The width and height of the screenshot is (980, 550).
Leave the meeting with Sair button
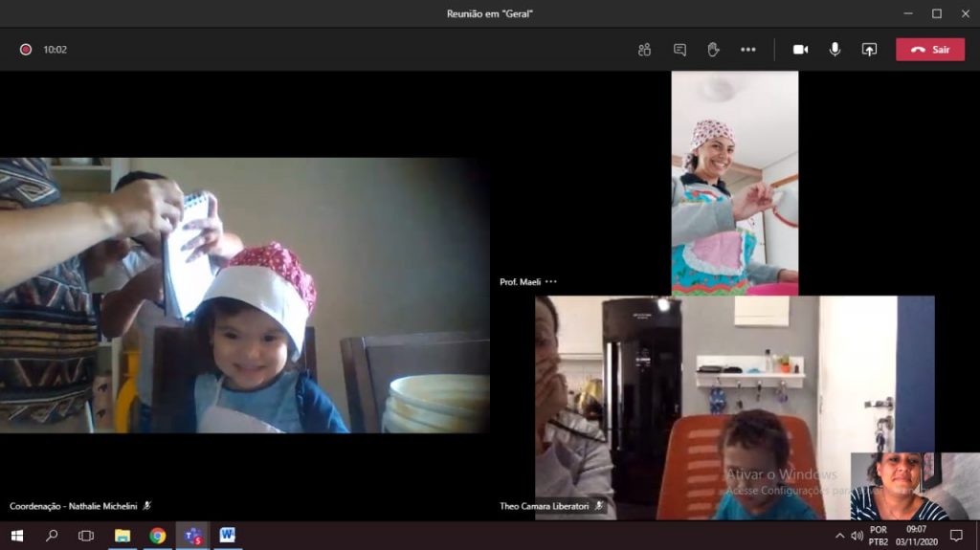(x=929, y=50)
